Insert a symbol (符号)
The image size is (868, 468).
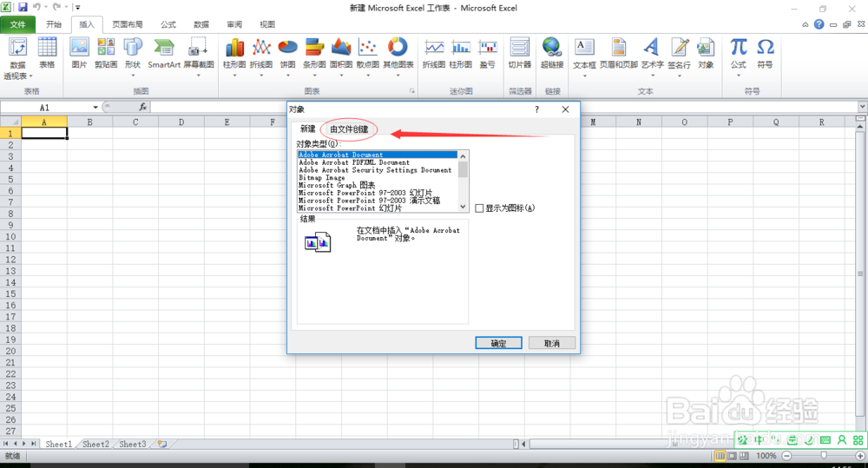[x=765, y=54]
